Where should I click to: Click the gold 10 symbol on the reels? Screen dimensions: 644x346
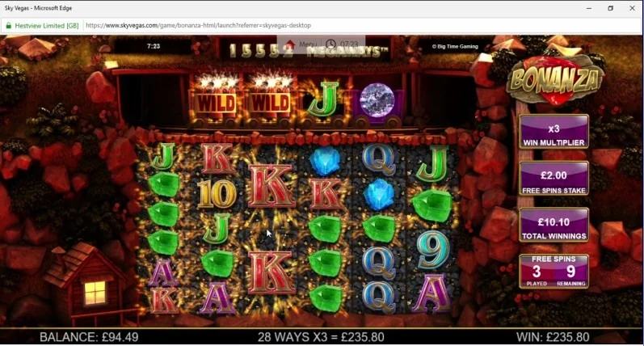pos(217,193)
